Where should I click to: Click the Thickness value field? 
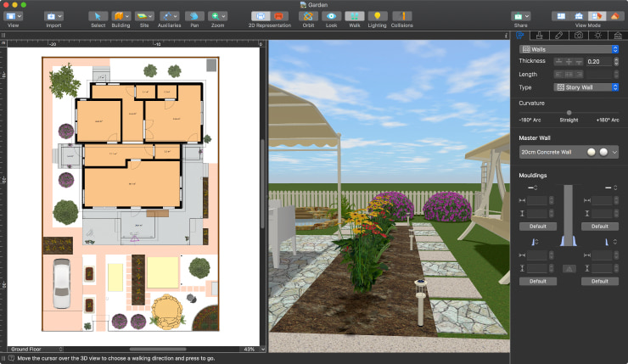[x=599, y=61]
